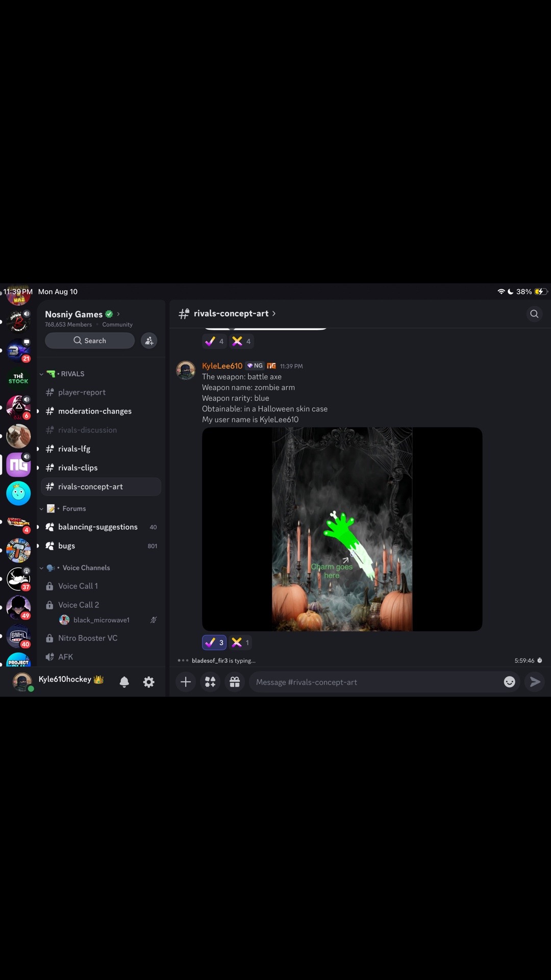Click the Wi-Fi icon in status bar

click(x=501, y=291)
